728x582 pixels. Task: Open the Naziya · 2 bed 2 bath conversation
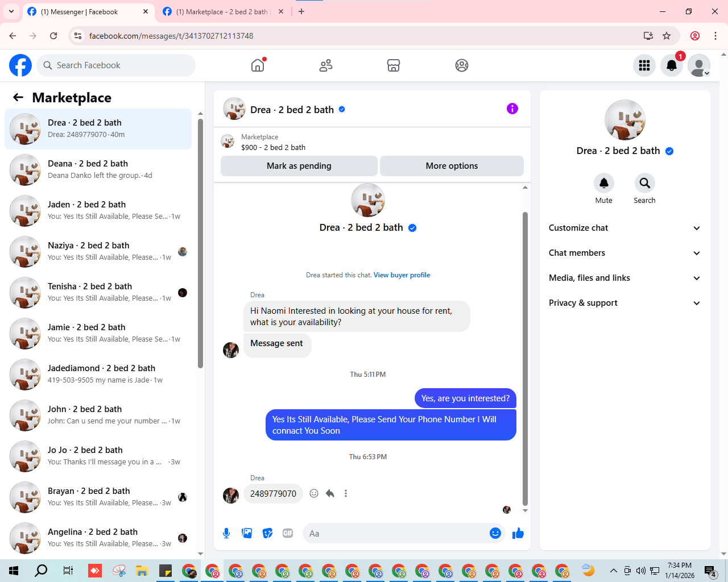(x=98, y=252)
